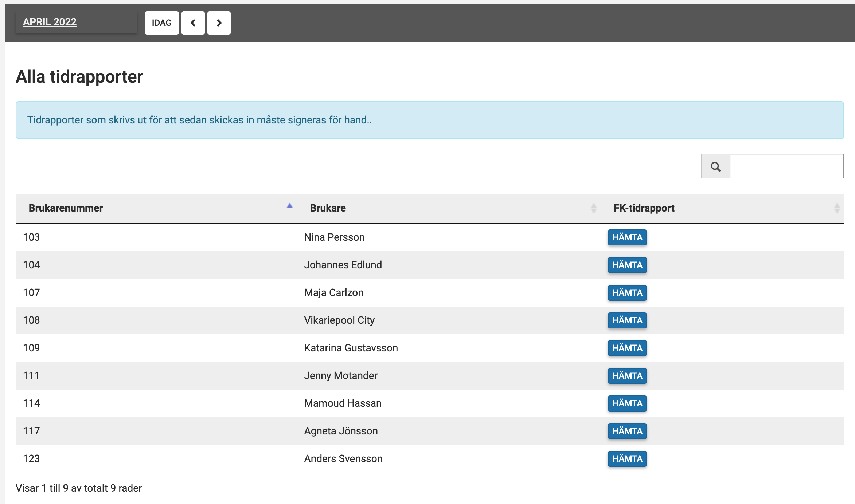Click HÄMTA for Johannes Edlund
This screenshot has height=504, width=855.
(x=627, y=265)
